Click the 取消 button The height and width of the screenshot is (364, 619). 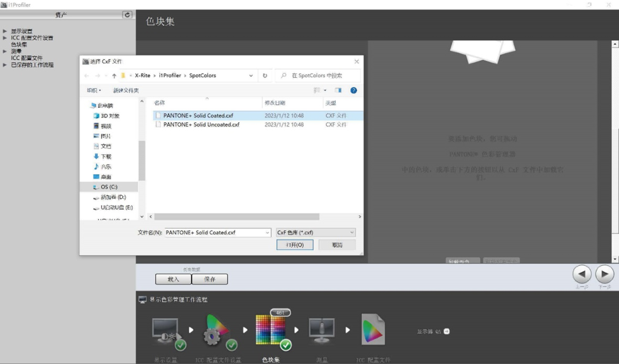click(337, 245)
